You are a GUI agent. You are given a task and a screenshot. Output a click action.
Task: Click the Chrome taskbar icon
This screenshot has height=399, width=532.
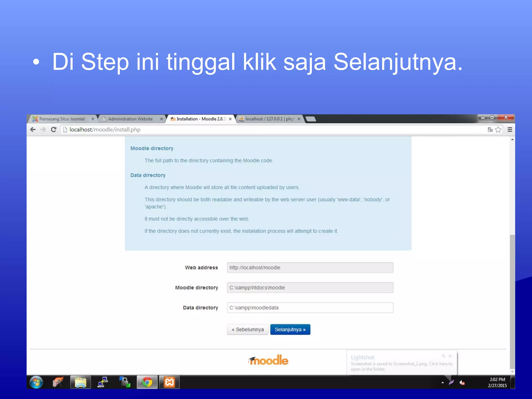147,382
